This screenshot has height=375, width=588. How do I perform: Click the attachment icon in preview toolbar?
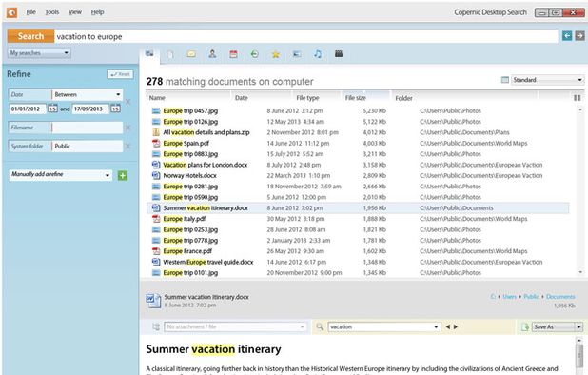156,327
